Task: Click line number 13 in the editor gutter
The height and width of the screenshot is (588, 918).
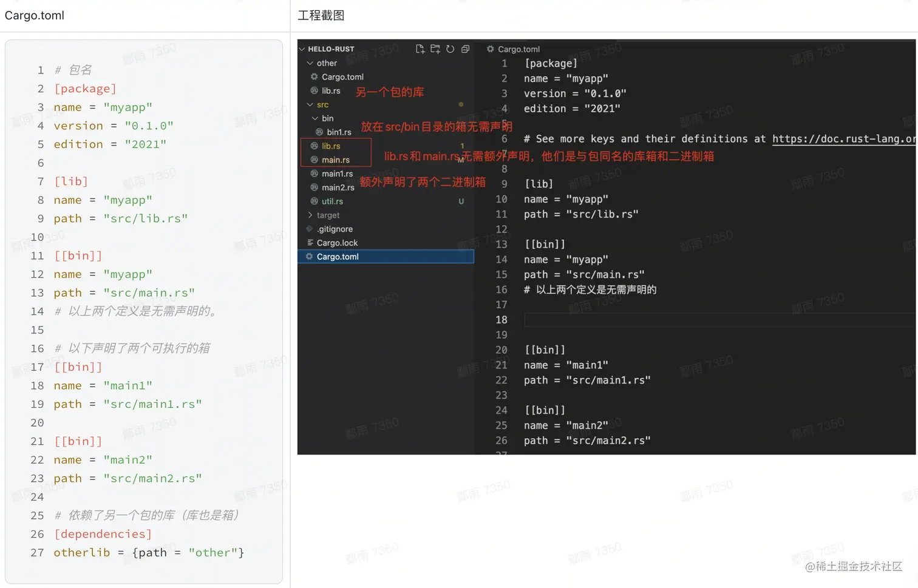Action: (501, 245)
